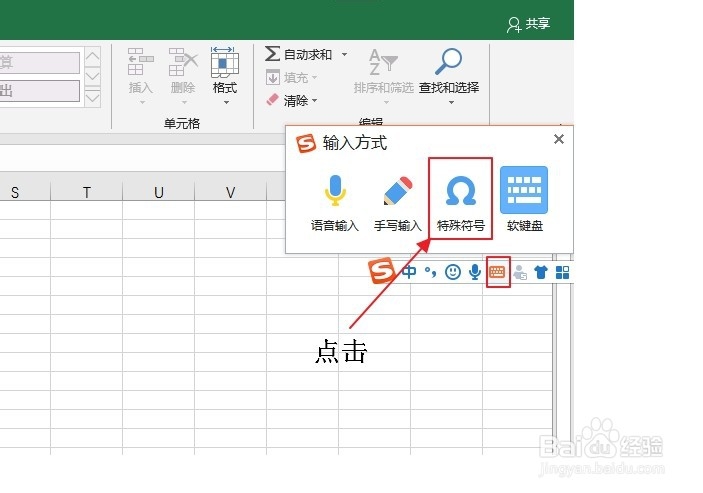Viewport: 703px width, 493px height.
Task: Close the input method (输入方式) popup
Action: pyautogui.click(x=559, y=139)
